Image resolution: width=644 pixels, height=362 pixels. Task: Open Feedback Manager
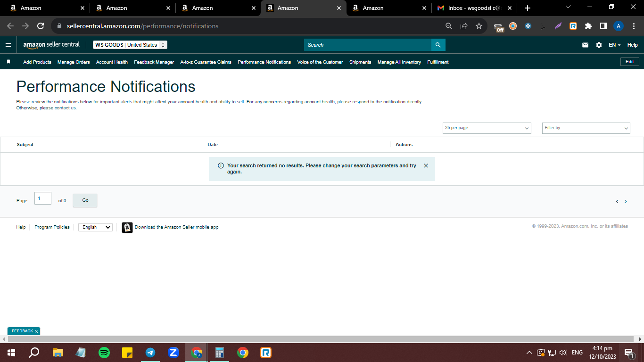(x=154, y=62)
